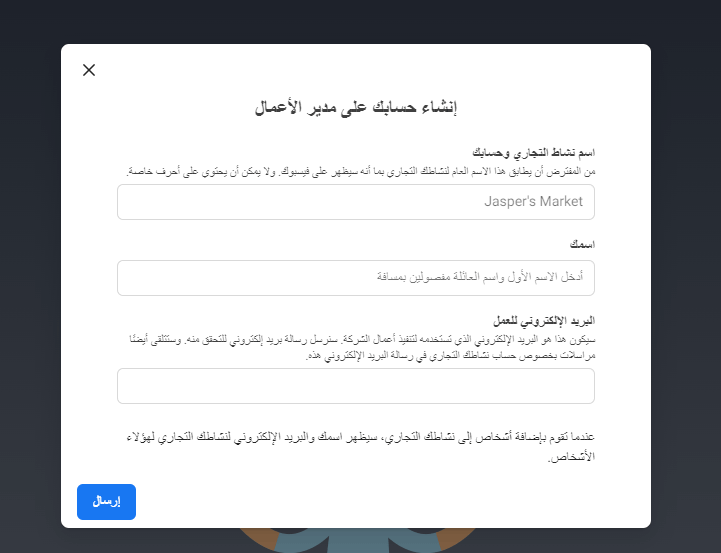Screen dimensions: 721x553
Task: Click the help text below the business name label
Action: click(361, 172)
